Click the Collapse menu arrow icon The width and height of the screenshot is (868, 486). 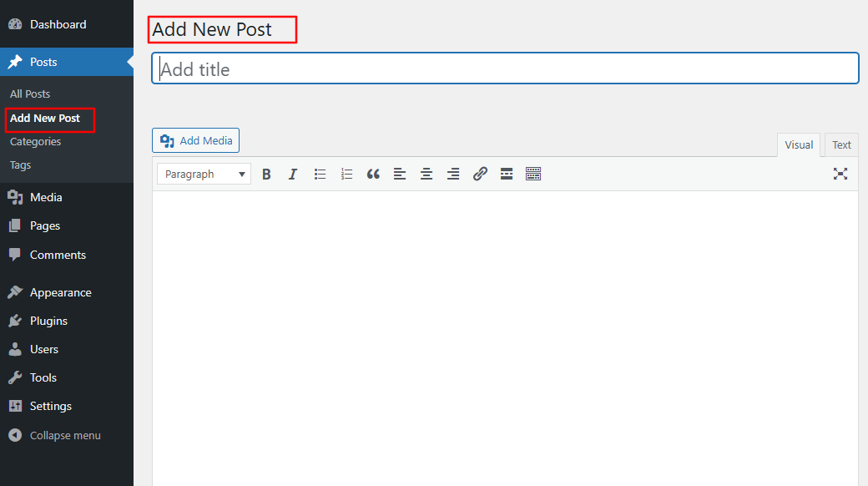[x=15, y=436]
